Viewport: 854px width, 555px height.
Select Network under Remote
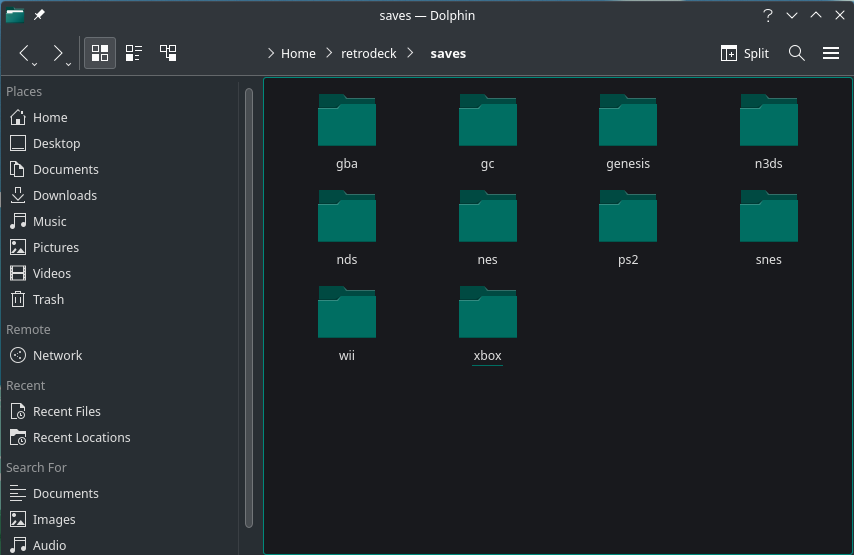tap(57, 355)
